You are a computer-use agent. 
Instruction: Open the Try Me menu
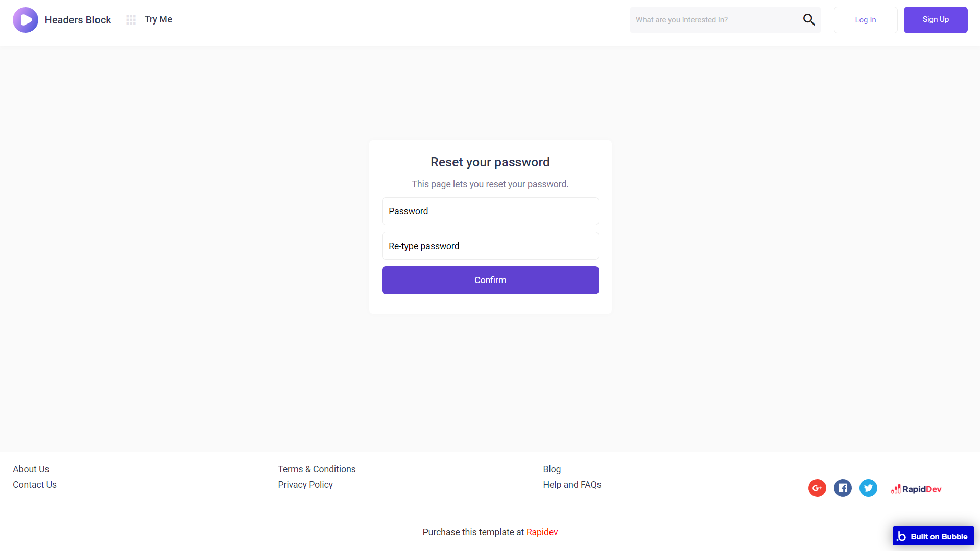click(x=158, y=19)
